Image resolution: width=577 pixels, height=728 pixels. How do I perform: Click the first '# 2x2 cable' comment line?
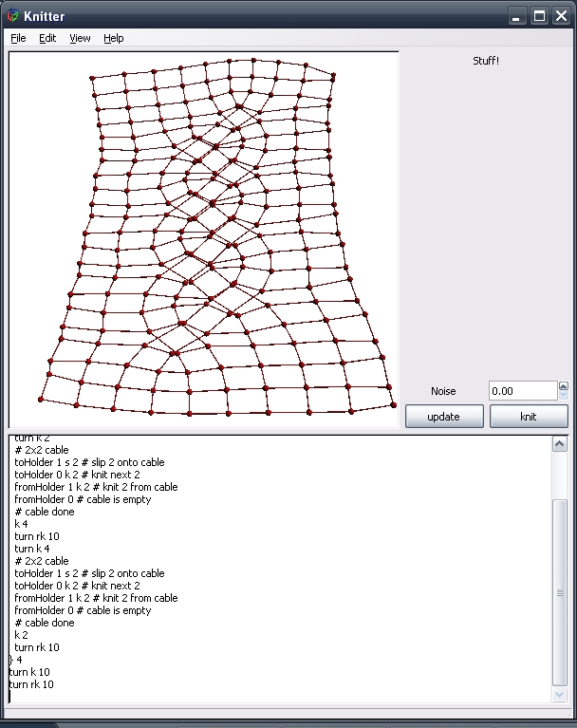pyautogui.click(x=42, y=450)
